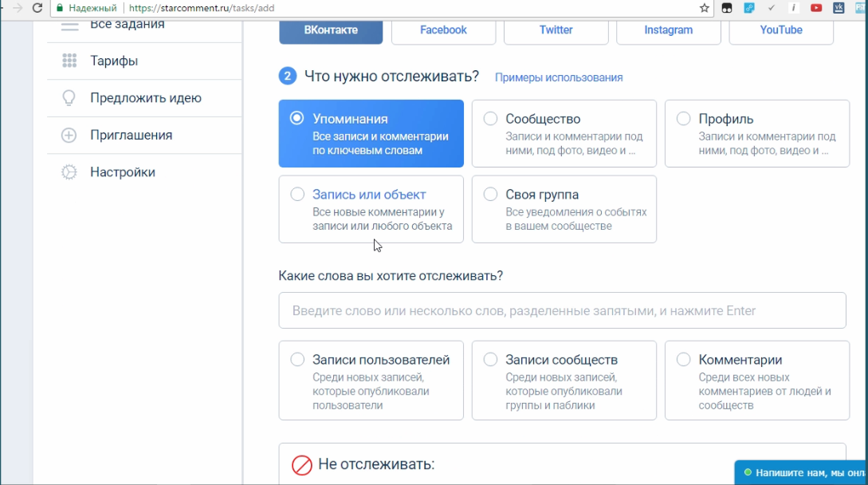The width and height of the screenshot is (868, 485).
Task: Click the bookmark star in the address bar
Action: (x=704, y=8)
